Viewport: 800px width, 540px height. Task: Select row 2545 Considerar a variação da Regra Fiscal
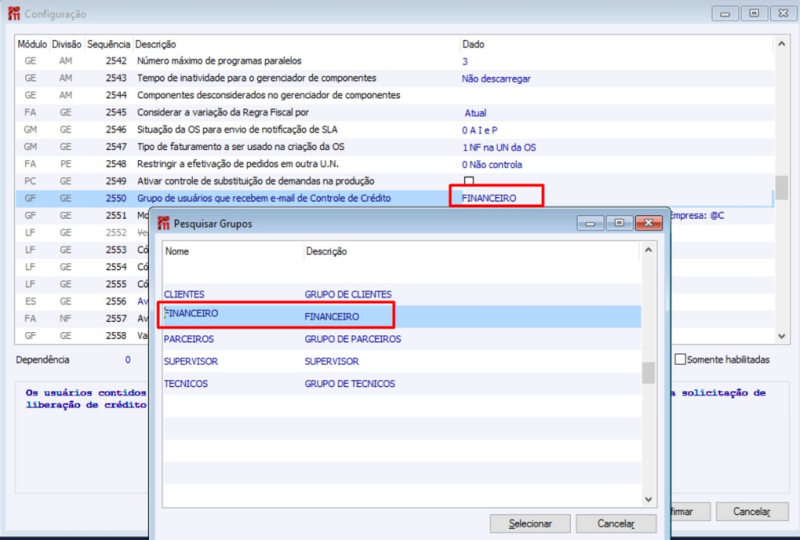pos(394,113)
